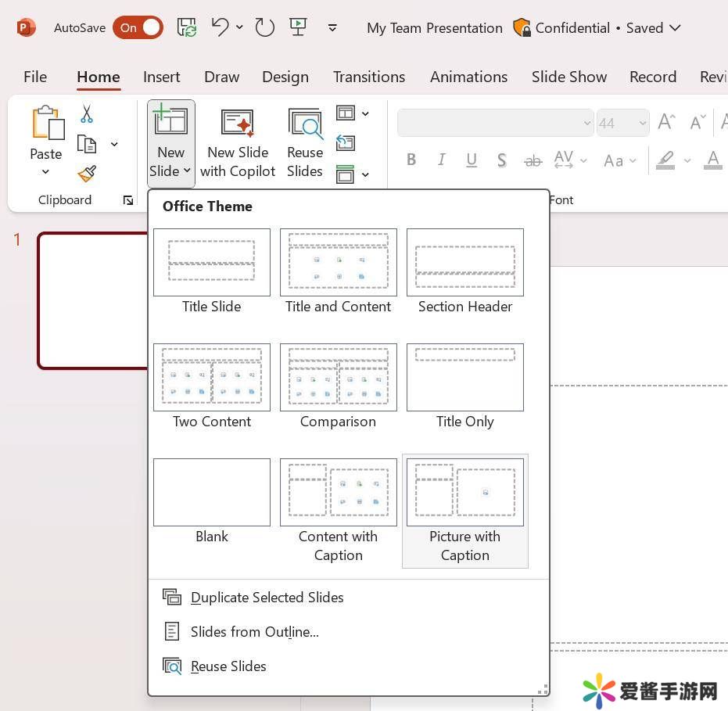Click the text highlight color button
This screenshot has width=728, height=711.
point(665,160)
